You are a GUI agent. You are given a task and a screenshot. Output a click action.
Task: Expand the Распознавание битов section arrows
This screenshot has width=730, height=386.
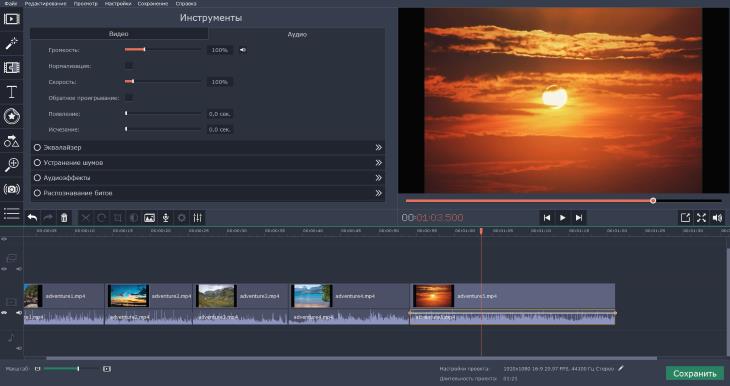[379, 193]
